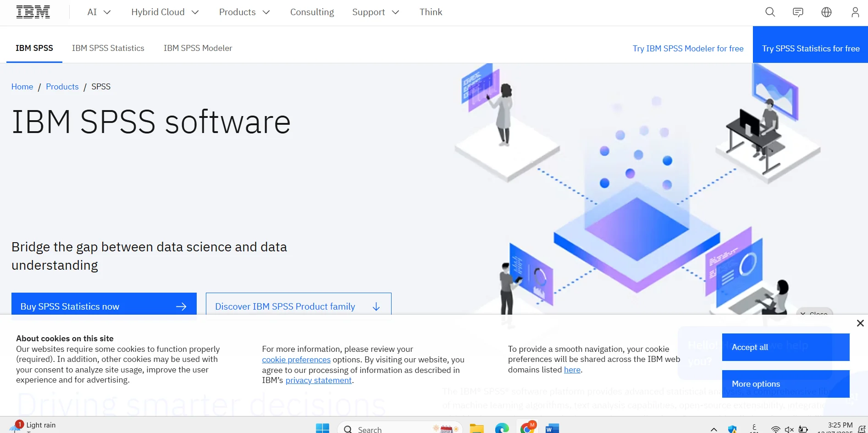Open Windows Security shield tray icon
Image resolution: width=868 pixels, height=433 pixels.
coord(732,429)
